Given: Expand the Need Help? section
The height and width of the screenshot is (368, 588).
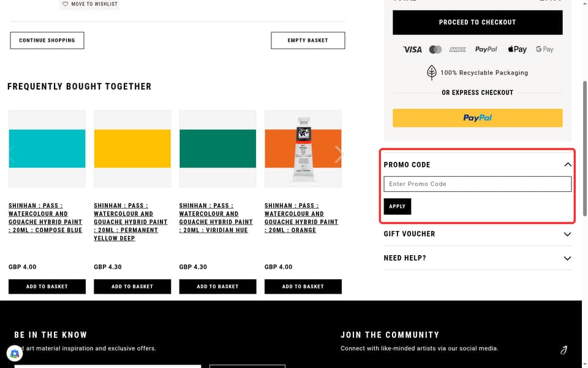Looking at the screenshot, I should 567,258.
